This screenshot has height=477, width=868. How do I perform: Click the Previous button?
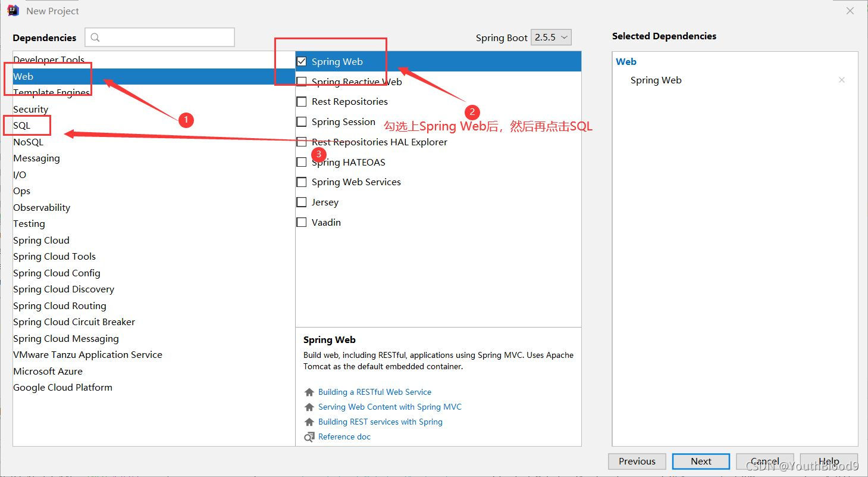point(637,461)
